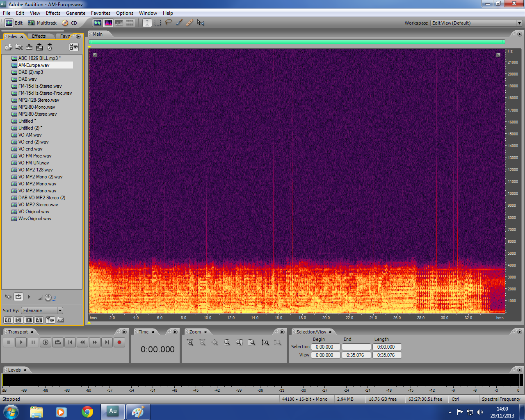Image resolution: width=525 pixels, height=420 pixels.
Task: Switch to Effects tab in left panel
Action: (x=39, y=36)
